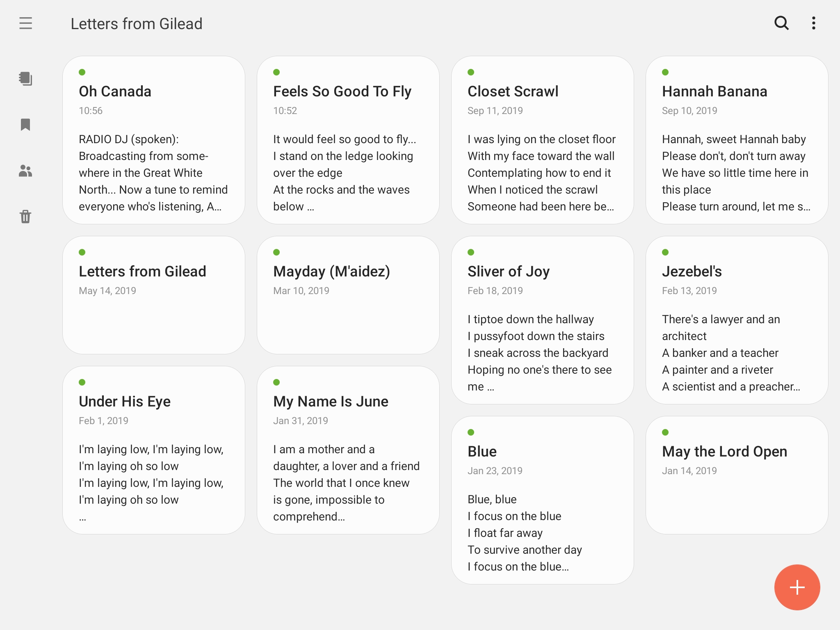Click the green dot on Blue card
Image resolution: width=840 pixels, height=630 pixels.
(x=471, y=432)
